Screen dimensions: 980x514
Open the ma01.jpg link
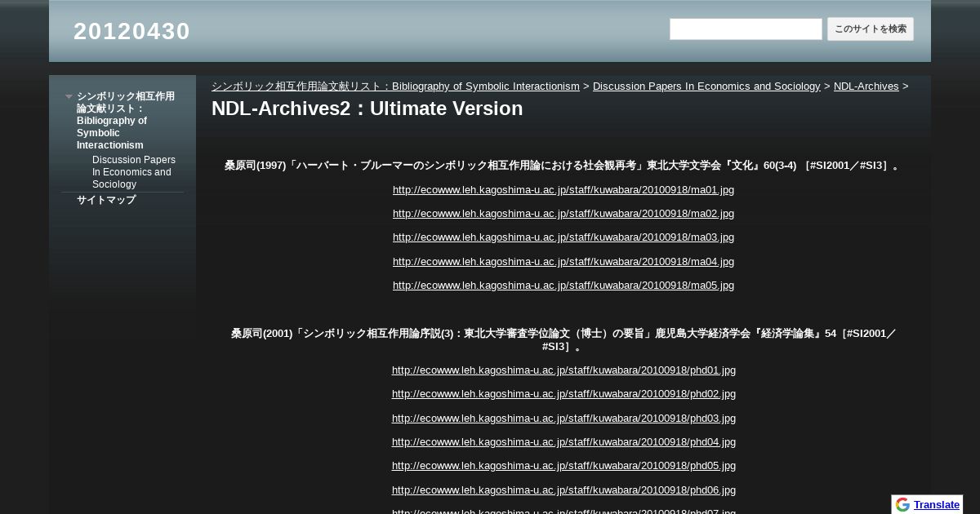coord(563,190)
